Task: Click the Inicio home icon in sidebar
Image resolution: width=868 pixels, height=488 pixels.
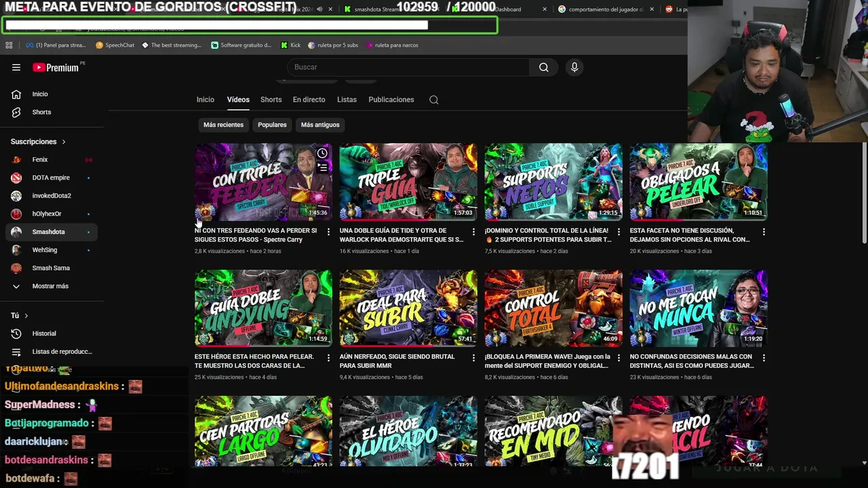Action: (16, 94)
